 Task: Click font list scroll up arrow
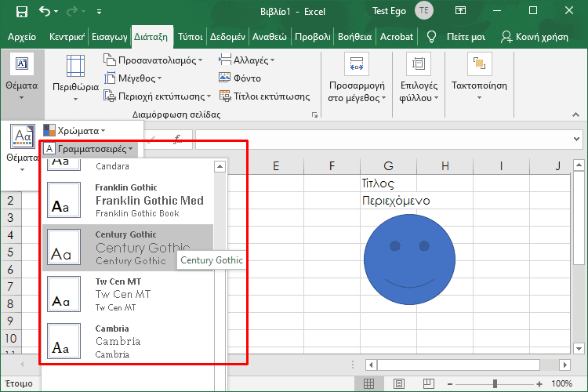point(220,166)
